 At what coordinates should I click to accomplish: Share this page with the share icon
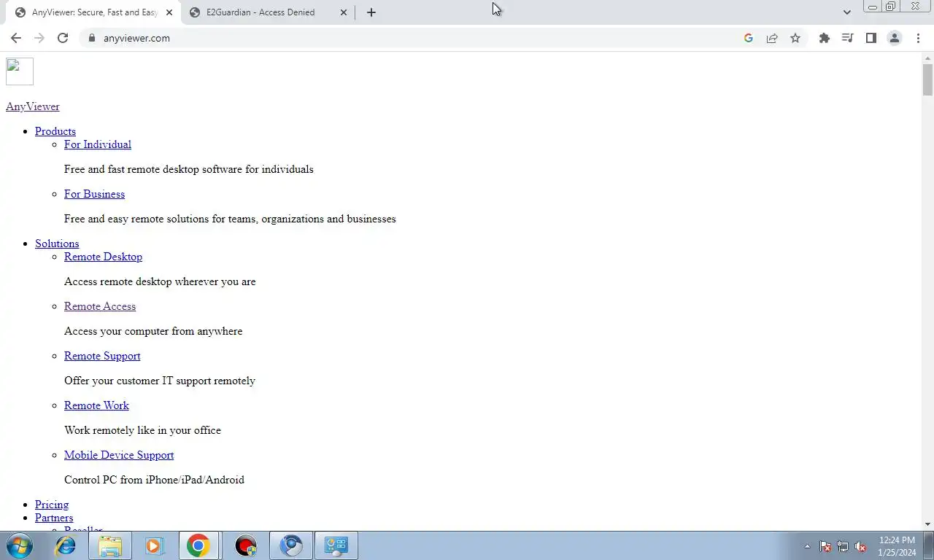point(772,38)
